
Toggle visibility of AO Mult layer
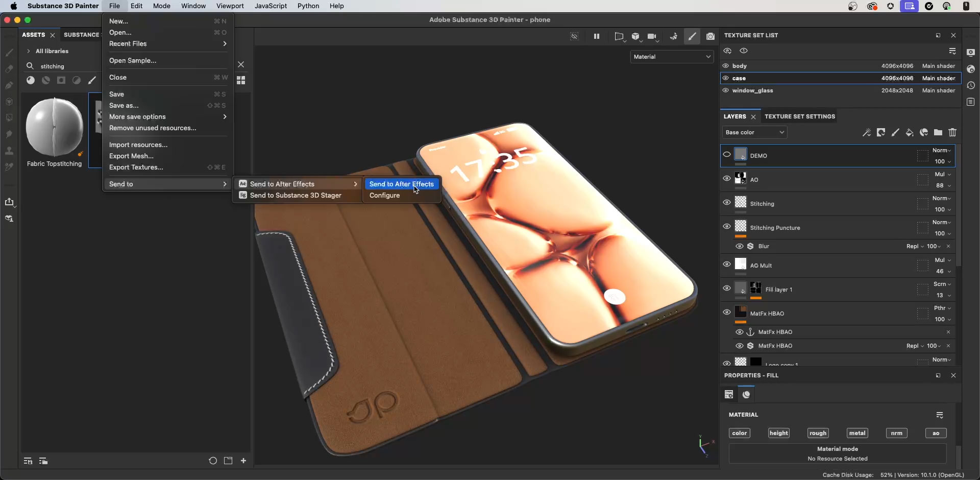click(x=727, y=264)
